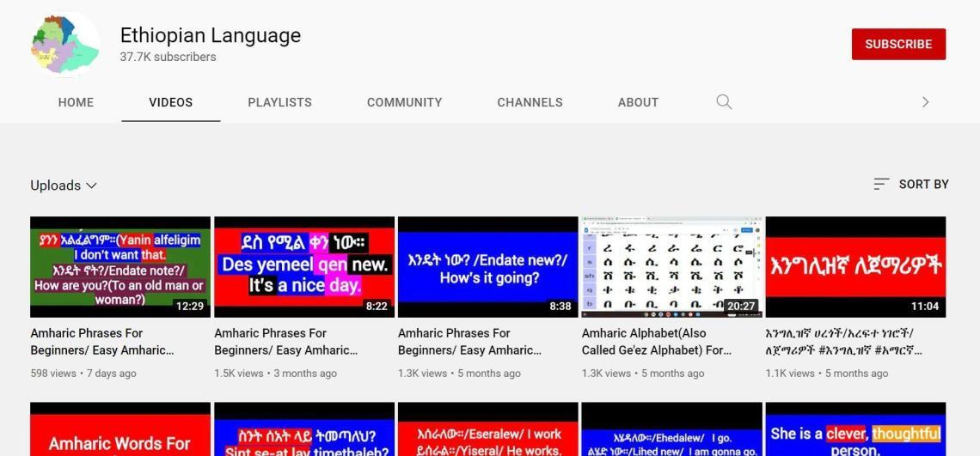
Task: Open the 'Eseralew/ I work' thumbnail
Action: (x=488, y=429)
